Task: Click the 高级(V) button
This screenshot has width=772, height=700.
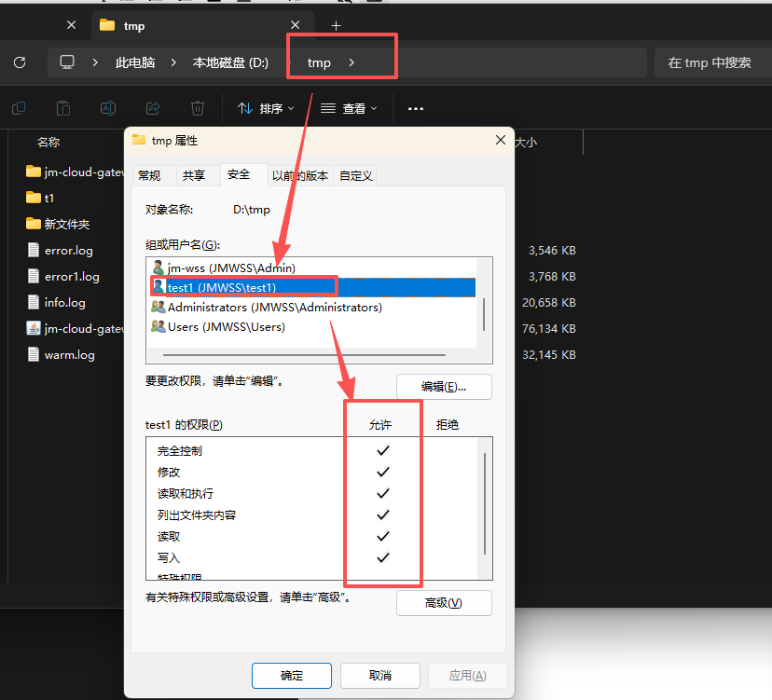Action: pyautogui.click(x=444, y=603)
